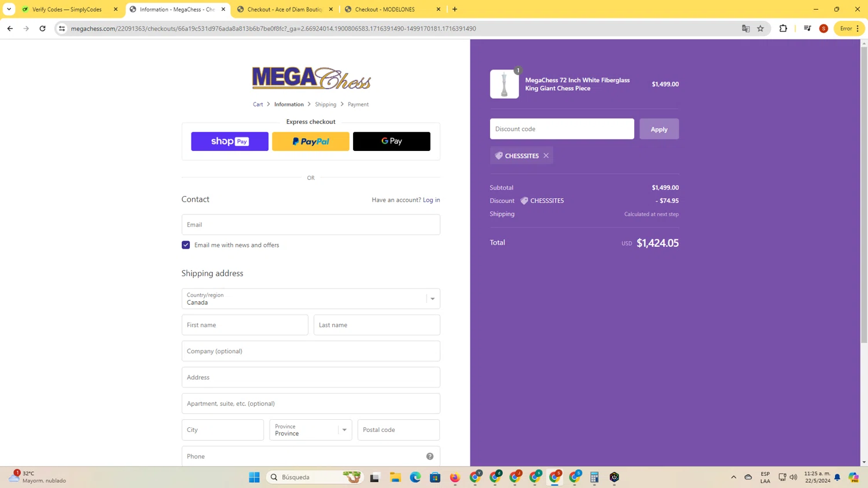Viewport: 868px width, 488px height.
Task: Open the Country/region dropdown
Action: (x=311, y=299)
